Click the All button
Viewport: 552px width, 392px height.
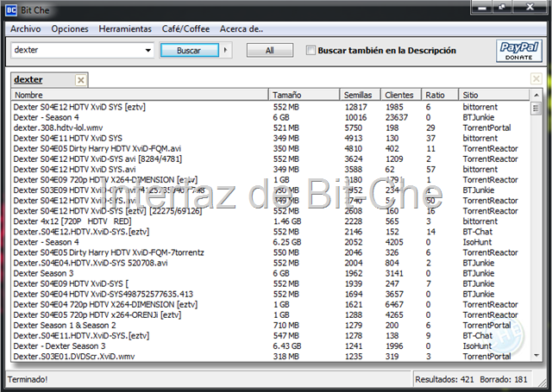coord(270,50)
